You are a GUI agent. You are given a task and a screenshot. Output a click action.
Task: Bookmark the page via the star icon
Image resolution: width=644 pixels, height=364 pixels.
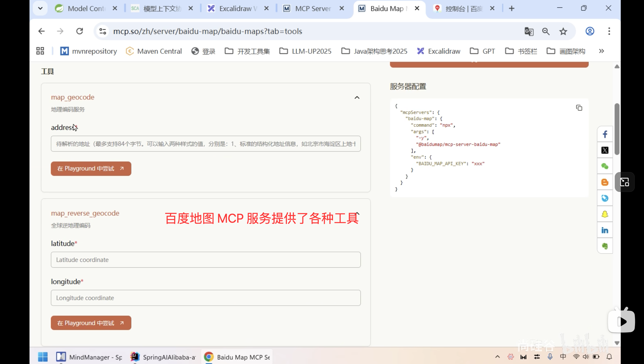(x=563, y=31)
